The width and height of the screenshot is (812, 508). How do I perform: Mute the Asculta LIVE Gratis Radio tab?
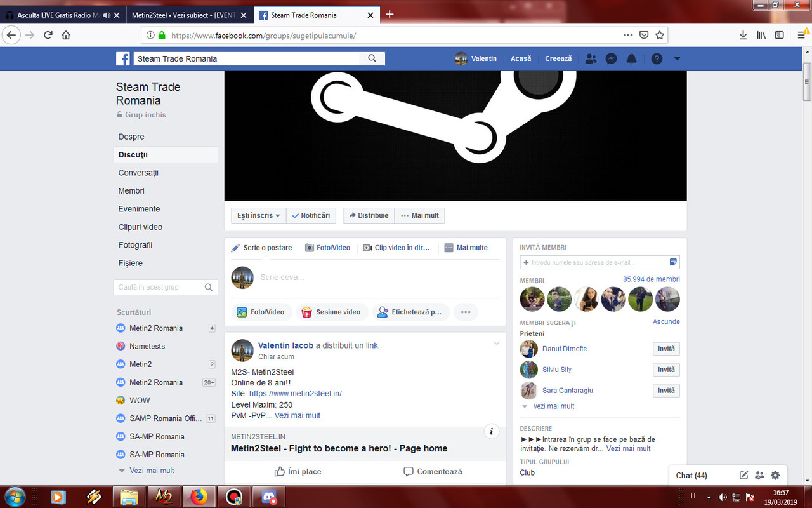tap(106, 15)
